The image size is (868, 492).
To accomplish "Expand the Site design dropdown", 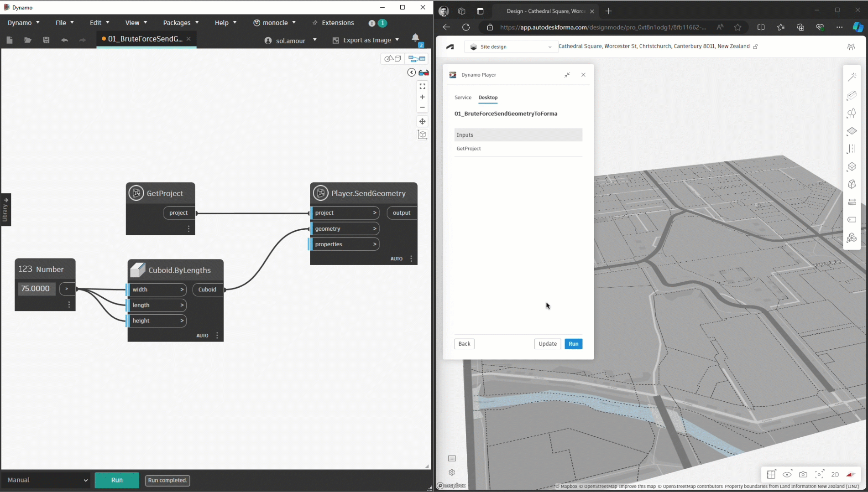I will pos(511,47).
